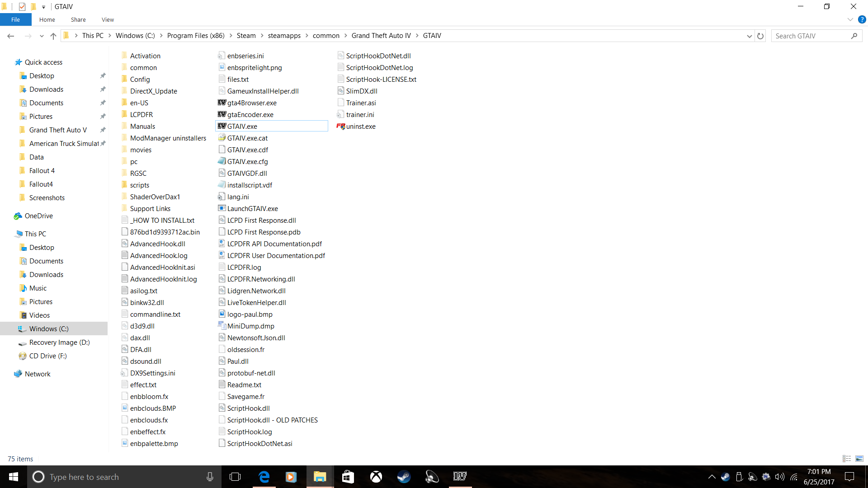Image resolution: width=868 pixels, height=488 pixels.
Task: Open the View ribbon tab
Action: point(108,19)
